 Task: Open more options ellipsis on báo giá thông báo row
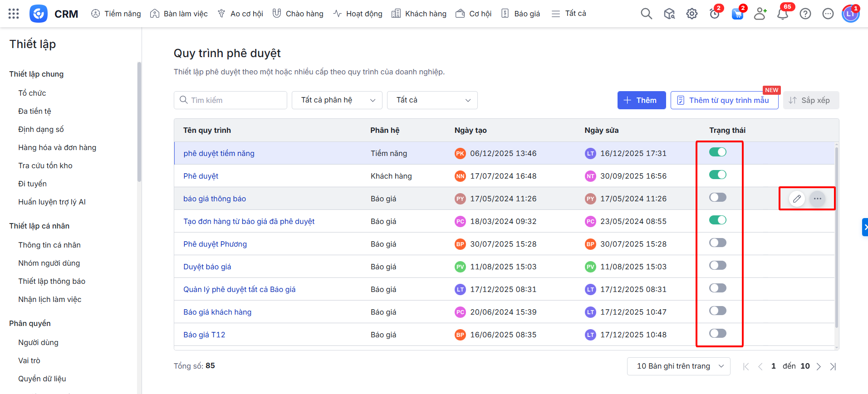(817, 199)
